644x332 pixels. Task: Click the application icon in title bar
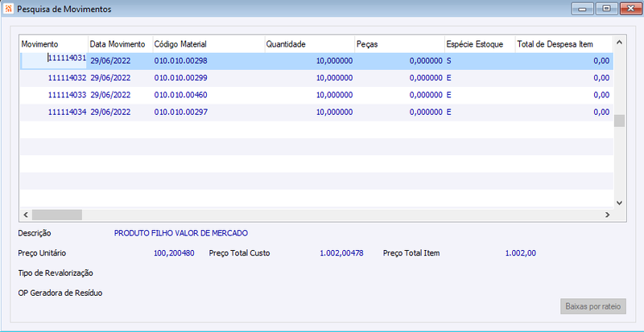(x=8, y=9)
